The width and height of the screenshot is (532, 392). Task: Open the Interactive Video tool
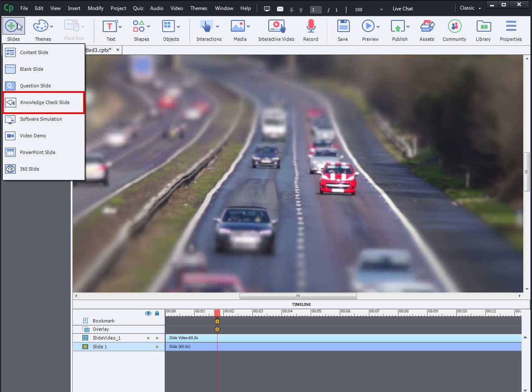click(276, 27)
